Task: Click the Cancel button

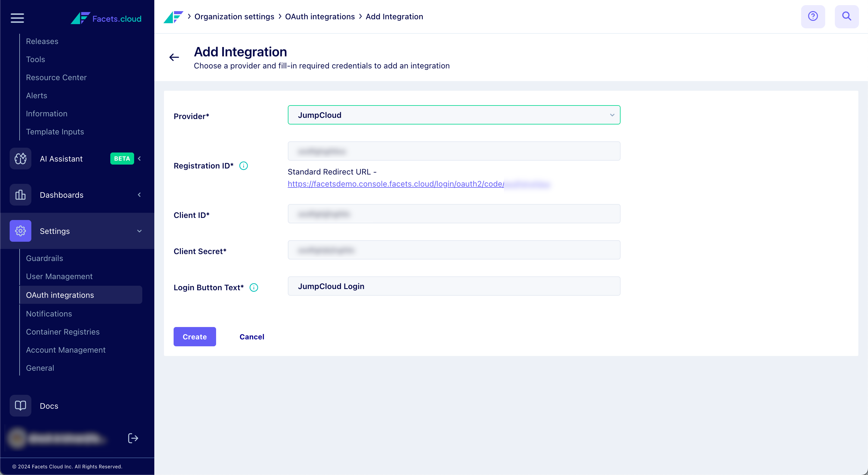Action: tap(252, 337)
